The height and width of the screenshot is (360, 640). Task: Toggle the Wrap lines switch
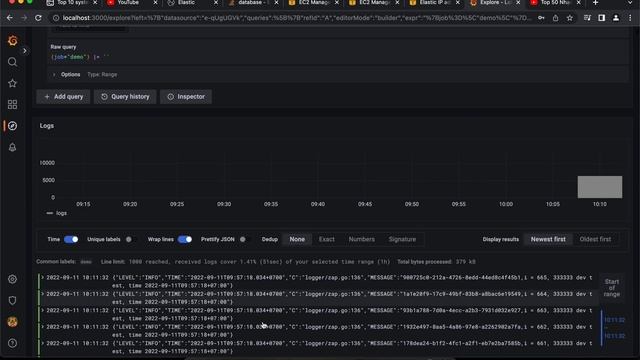185,240
